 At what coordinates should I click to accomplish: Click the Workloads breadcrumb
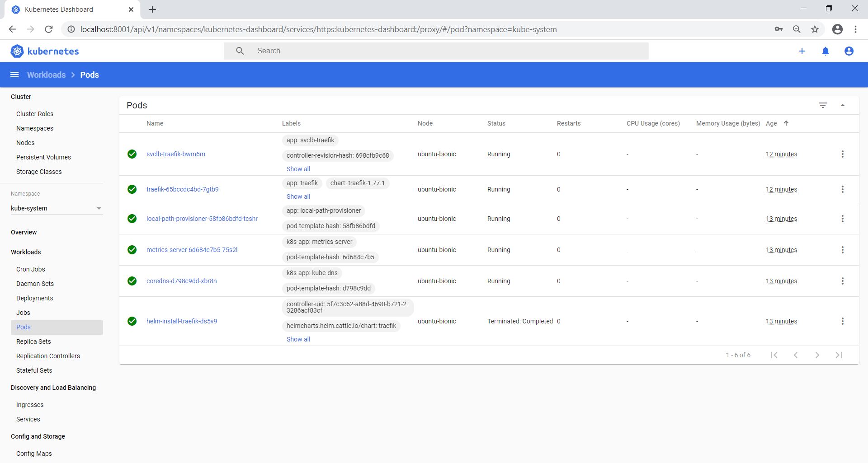pos(46,75)
